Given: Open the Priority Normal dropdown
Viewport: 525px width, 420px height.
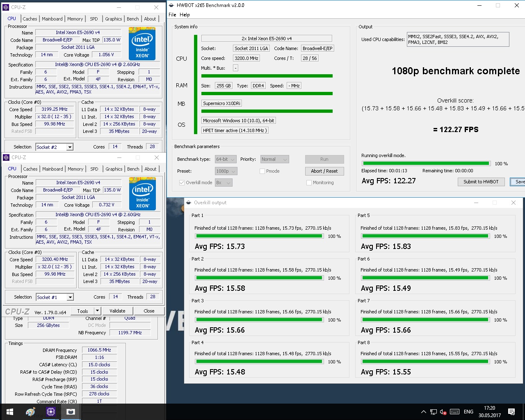Looking at the screenshot, I should [274, 160].
